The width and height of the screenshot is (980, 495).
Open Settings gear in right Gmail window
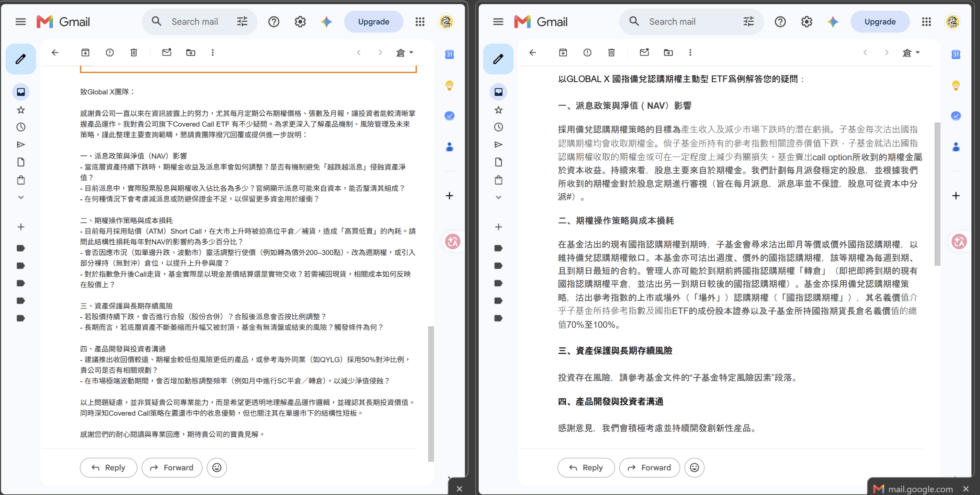coord(807,22)
